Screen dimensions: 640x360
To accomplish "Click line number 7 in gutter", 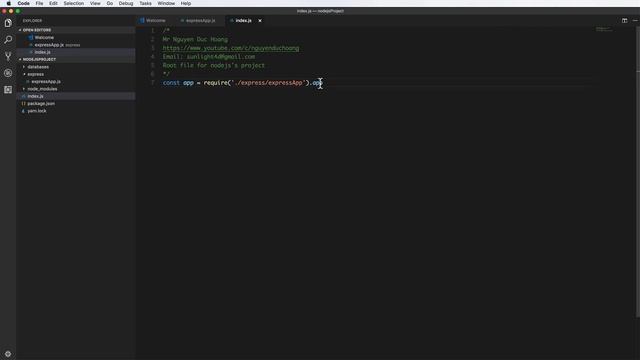I will tap(153, 83).
